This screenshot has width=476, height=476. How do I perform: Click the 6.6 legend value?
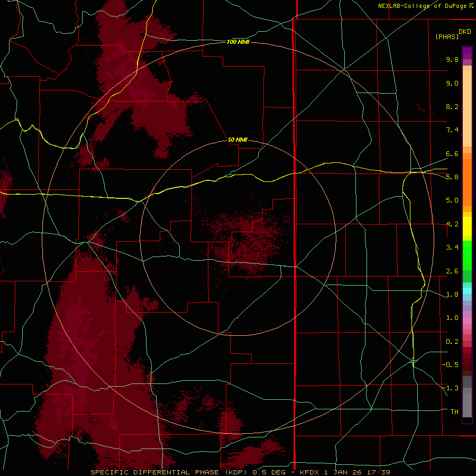pos(452,153)
